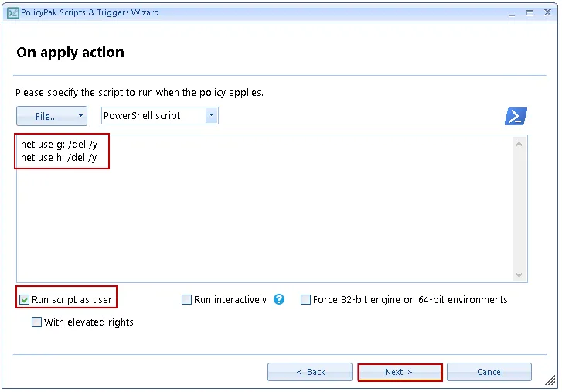Viewport: 562px width, 392px height.
Task: Uncheck Run script as user
Action: [x=25, y=300]
